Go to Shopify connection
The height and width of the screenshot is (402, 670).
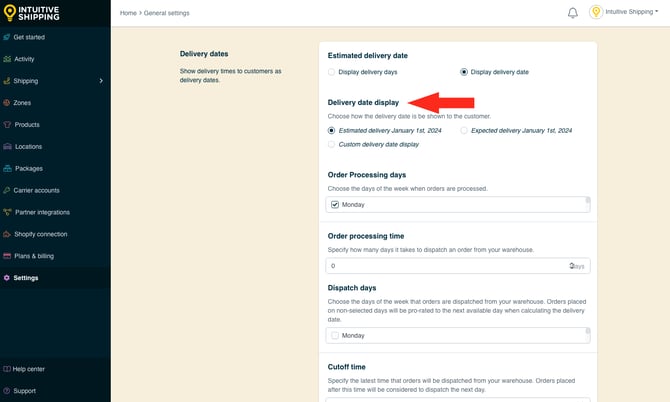tap(41, 234)
